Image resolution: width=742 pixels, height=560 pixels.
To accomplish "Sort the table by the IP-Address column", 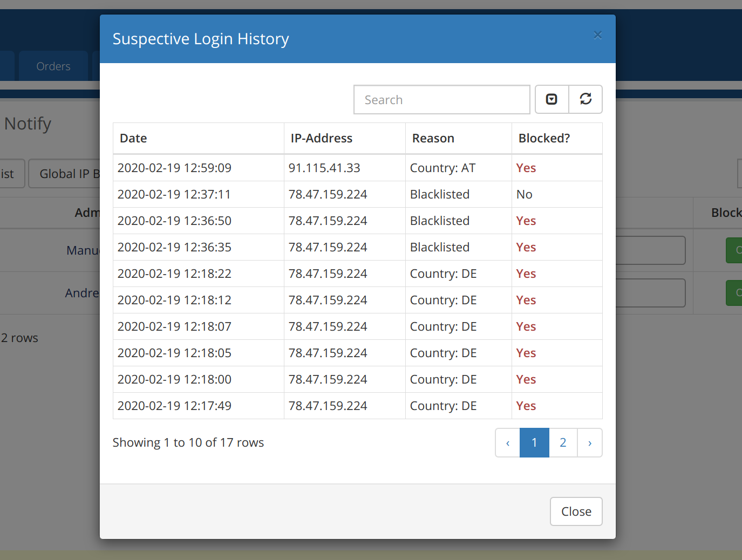I will (321, 138).
